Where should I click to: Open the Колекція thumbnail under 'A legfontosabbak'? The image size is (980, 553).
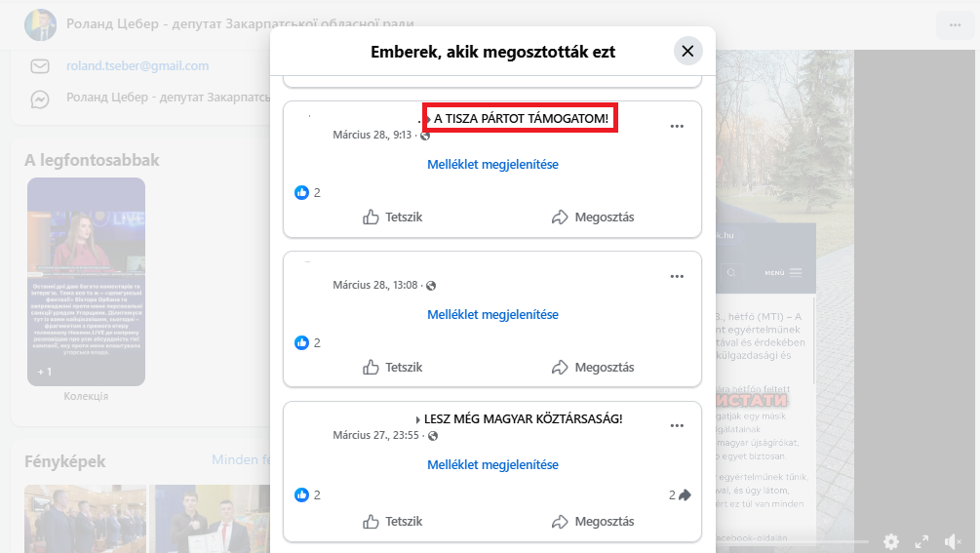pyautogui.click(x=86, y=282)
